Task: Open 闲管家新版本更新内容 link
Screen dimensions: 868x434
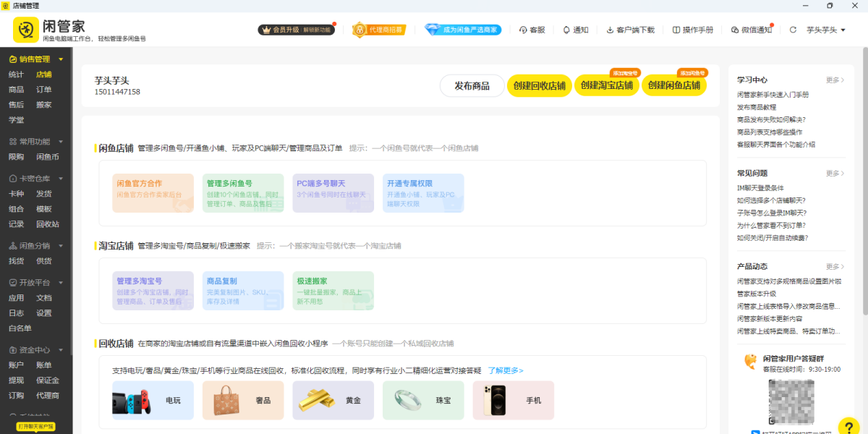Action: [770, 318]
